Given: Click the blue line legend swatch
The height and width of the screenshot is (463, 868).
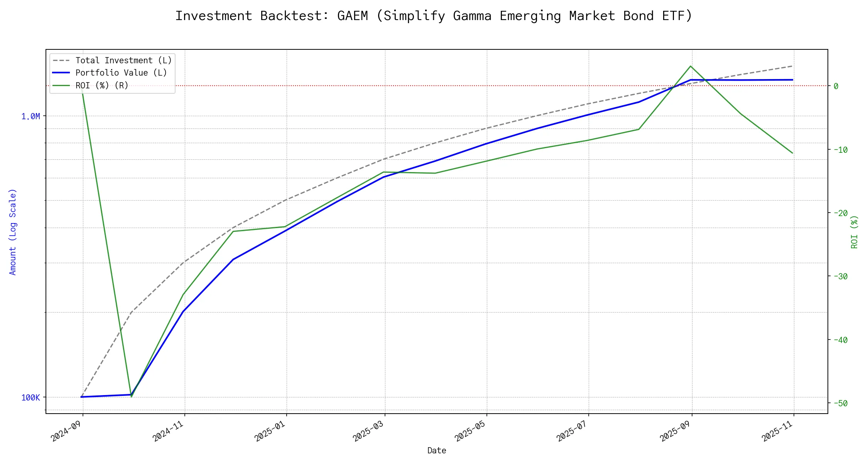Looking at the screenshot, I should [61, 73].
